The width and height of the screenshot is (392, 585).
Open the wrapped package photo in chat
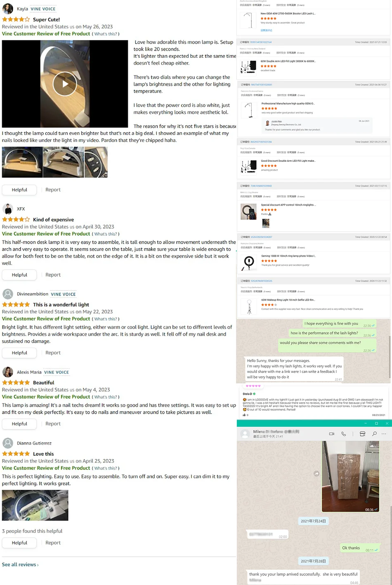click(350, 477)
